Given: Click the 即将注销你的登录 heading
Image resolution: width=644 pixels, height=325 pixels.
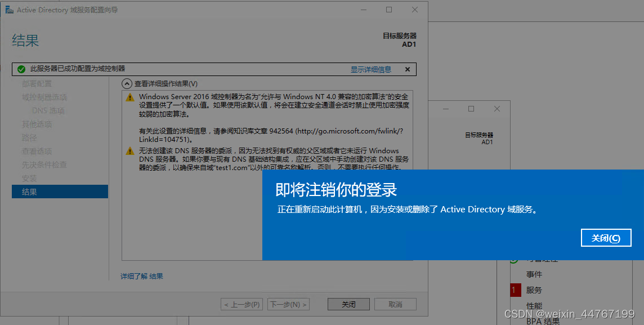Looking at the screenshot, I should point(336,190).
